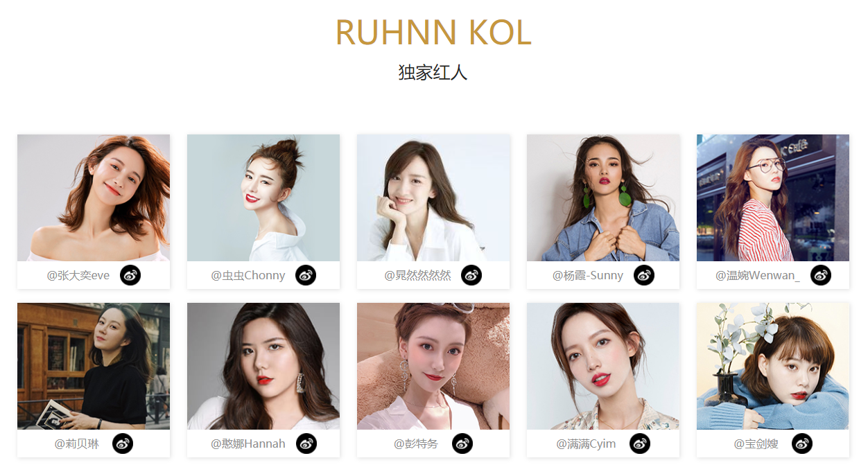Click the @宝剑嫂 portrait photo
Image resolution: width=868 pixels, height=474 pixels.
(773, 366)
